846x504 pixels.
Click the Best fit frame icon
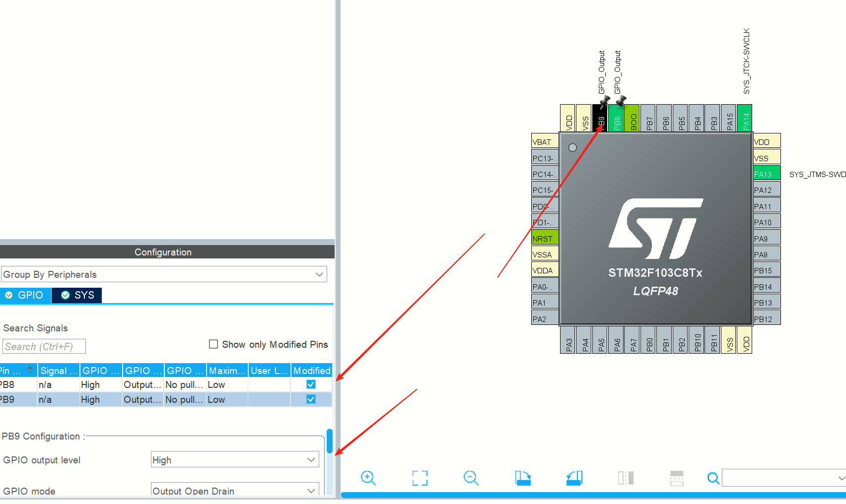tap(420, 478)
